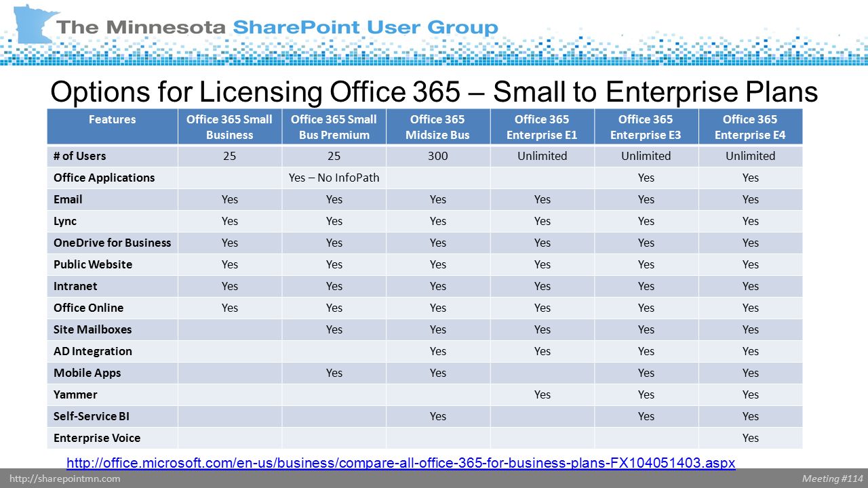This screenshot has height=488, width=868.
Task: Click Yes for Mobile Apps under Small Bus Premium
Action: click(x=334, y=373)
